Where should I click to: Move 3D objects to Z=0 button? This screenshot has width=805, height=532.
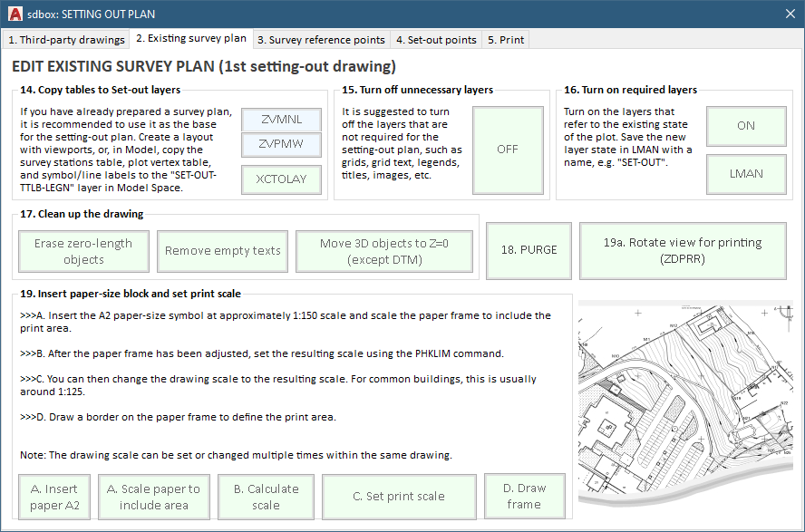click(x=384, y=251)
